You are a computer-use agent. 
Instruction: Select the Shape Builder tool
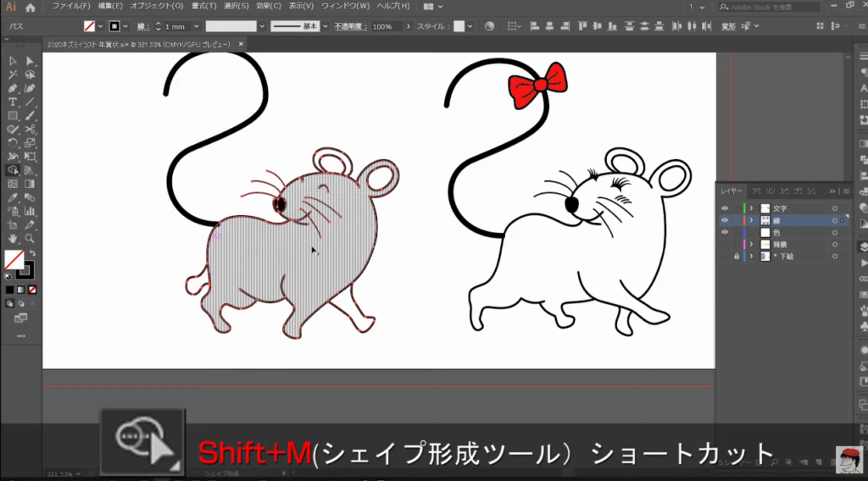pyautogui.click(x=12, y=170)
